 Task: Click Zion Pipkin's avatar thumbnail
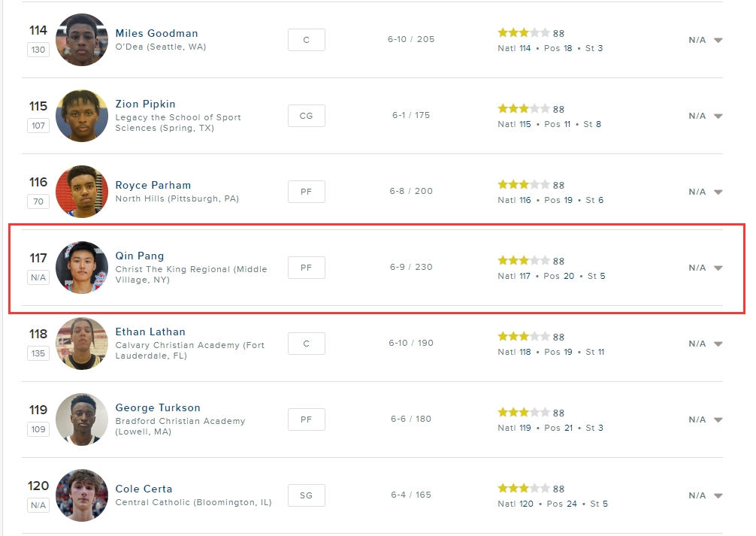(82, 116)
